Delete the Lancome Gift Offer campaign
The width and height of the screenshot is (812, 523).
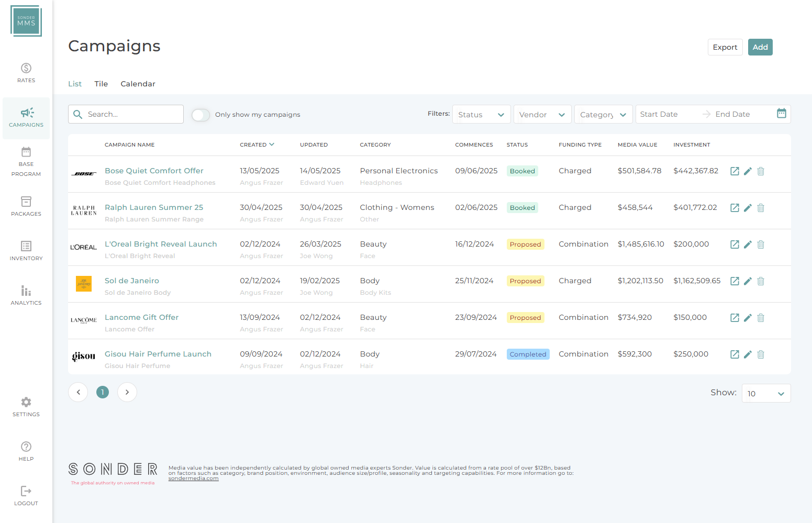point(761,318)
